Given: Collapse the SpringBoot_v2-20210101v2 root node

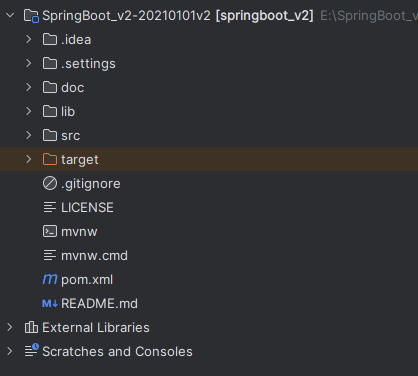Looking at the screenshot, I should pyautogui.click(x=10, y=15).
